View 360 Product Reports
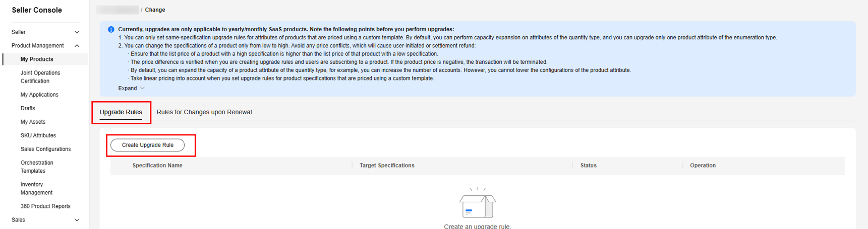 [45, 206]
